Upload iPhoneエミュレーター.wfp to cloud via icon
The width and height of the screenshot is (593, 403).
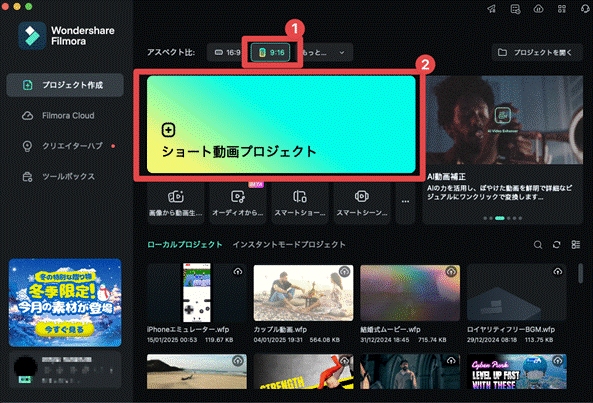(238, 271)
